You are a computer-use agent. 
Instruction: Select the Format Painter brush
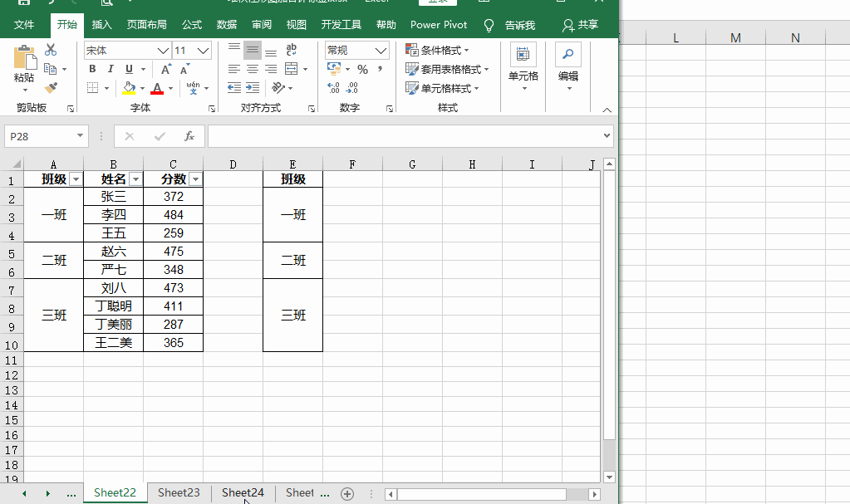(x=51, y=87)
